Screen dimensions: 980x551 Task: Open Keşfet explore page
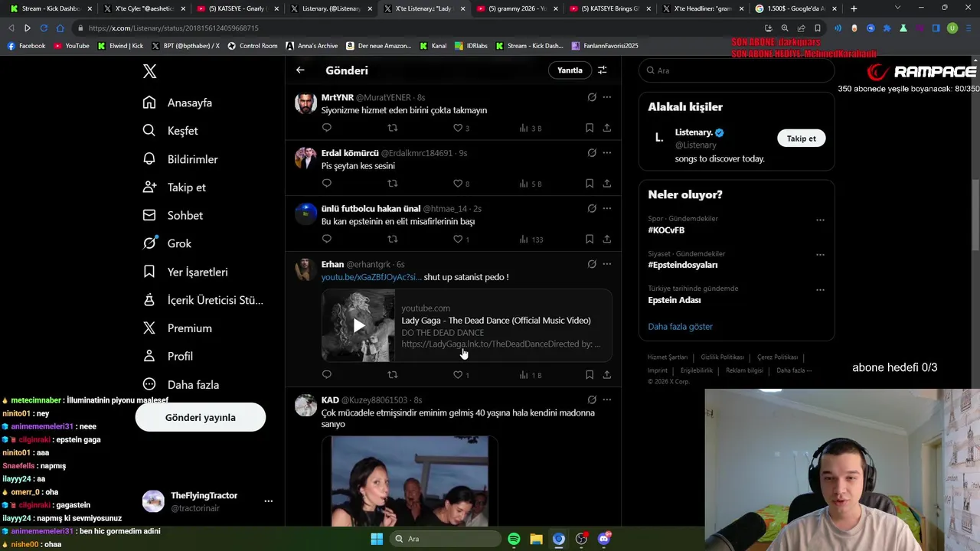pos(170,131)
